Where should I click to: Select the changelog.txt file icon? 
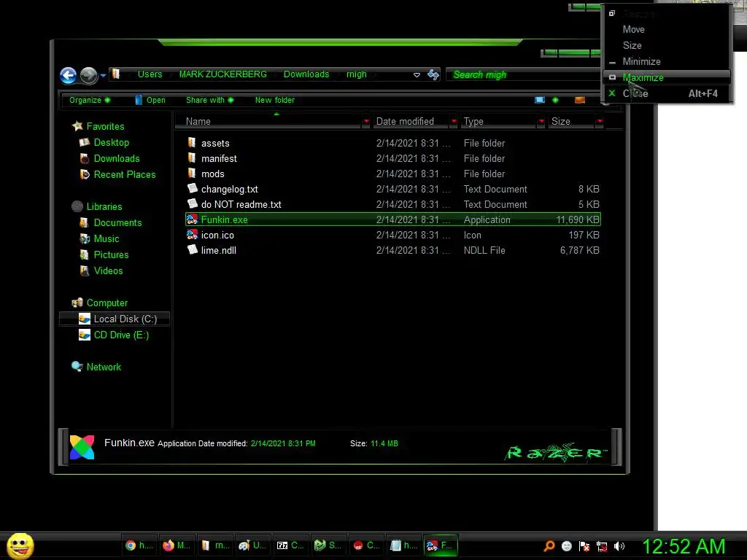point(193,189)
